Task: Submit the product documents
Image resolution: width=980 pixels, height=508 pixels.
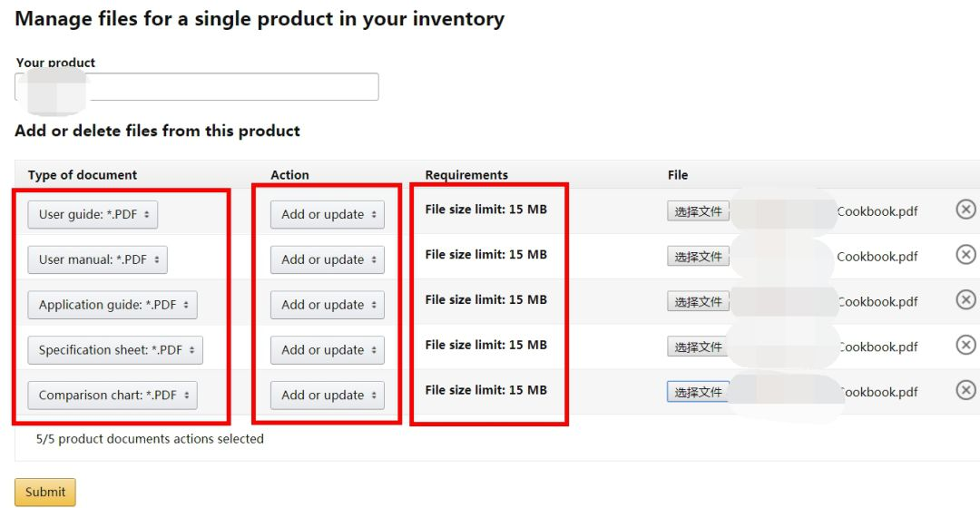Action: click(45, 492)
